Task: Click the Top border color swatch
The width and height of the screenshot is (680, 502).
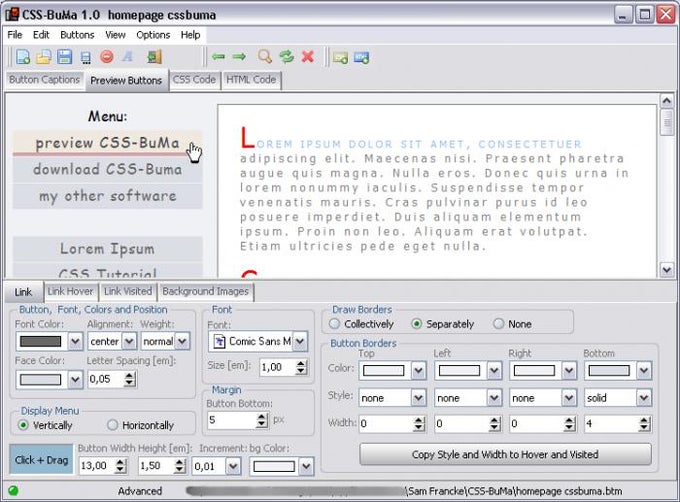Action: point(383,371)
